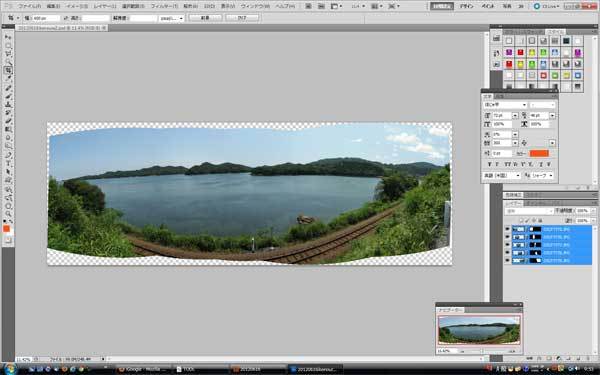Select the Type tool in the toolbox
This screenshot has width=600, height=375.
point(8,163)
